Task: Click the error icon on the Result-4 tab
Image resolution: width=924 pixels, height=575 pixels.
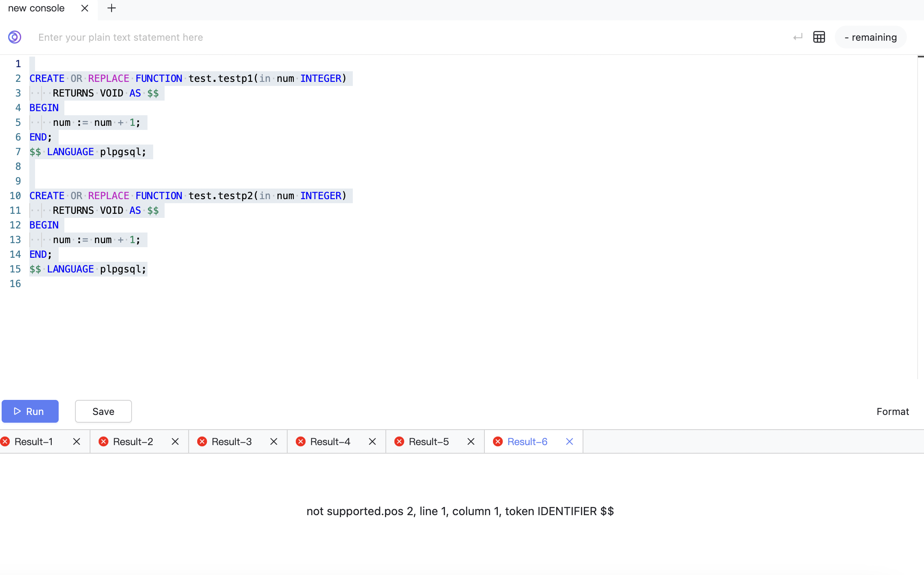Action: pyautogui.click(x=301, y=441)
